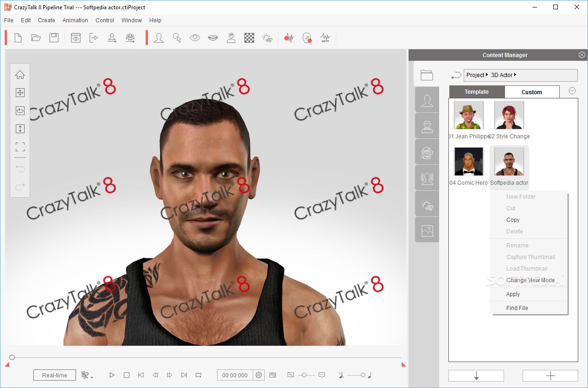Open the hat-wearing actor accessory tool
This screenshot has width=588, height=388.
coord(231,38)
